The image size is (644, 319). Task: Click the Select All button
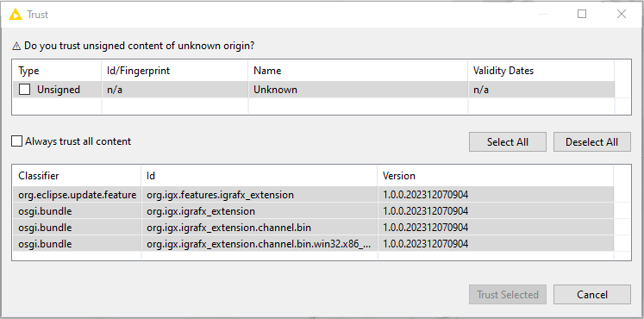pos(508,142)
